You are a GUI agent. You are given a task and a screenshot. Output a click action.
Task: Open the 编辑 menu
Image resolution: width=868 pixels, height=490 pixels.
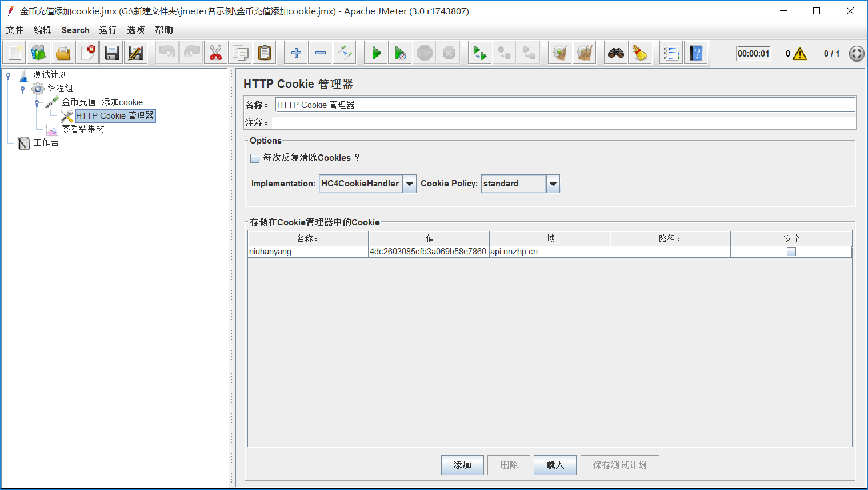coord(42,30)
